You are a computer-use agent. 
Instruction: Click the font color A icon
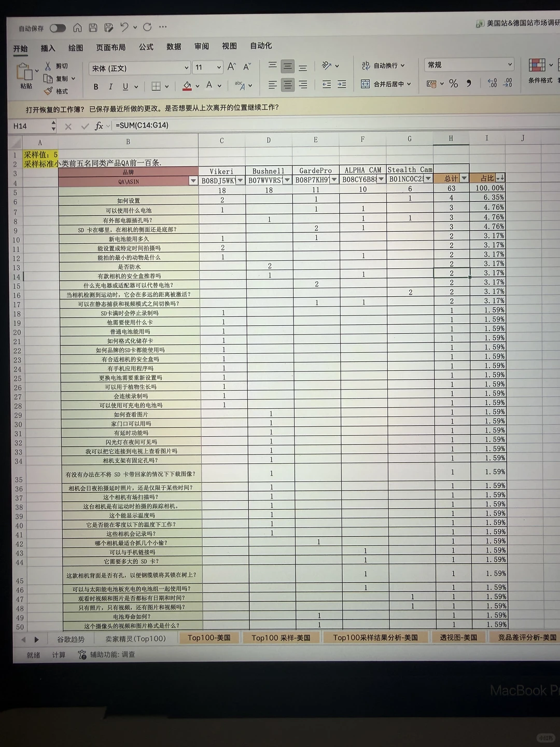[209, 85]
